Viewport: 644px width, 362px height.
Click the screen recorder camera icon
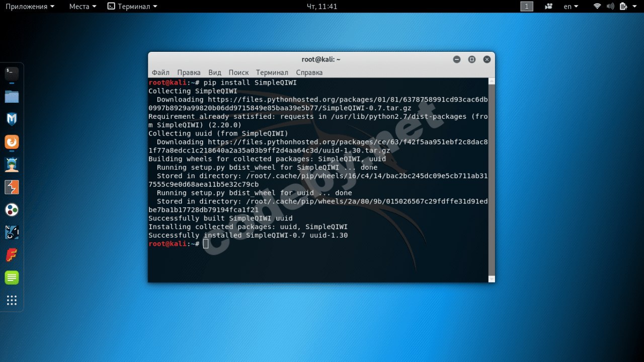[x=548, y=7]
